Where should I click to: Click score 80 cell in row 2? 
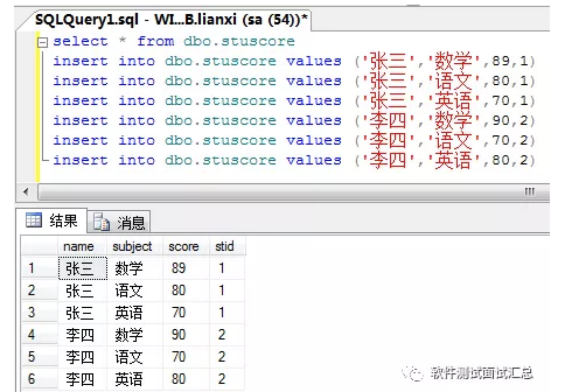point(186,290)
